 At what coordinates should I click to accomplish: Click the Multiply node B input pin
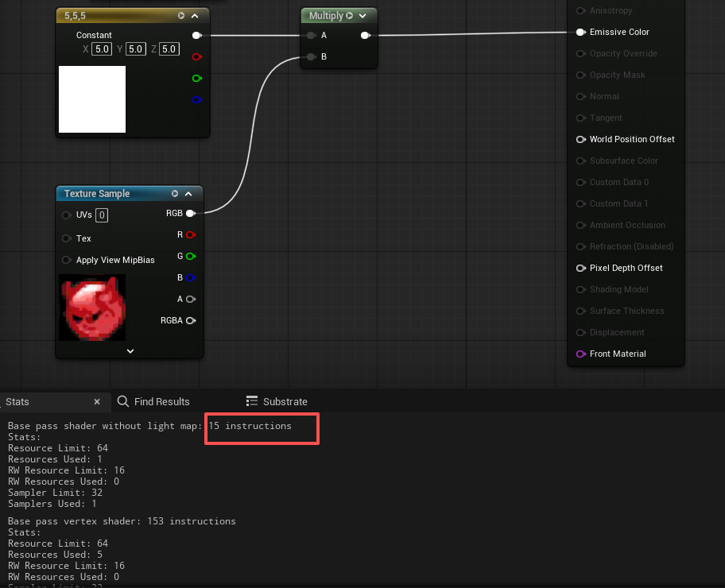[311, 56]
